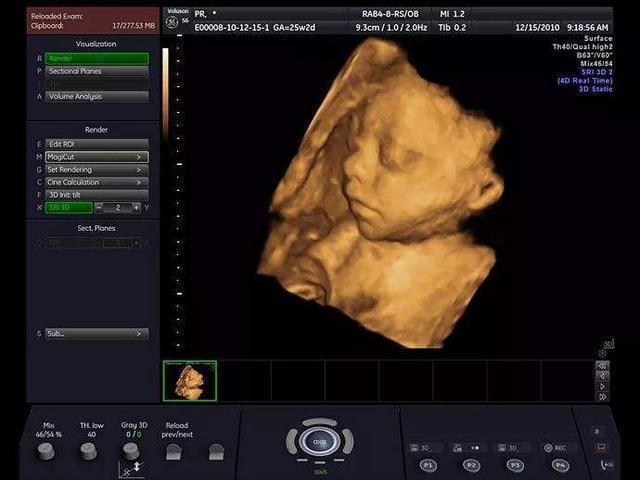Image resolution: width=640 pixels, height=480 pixels.
Task: Click the Mix 46/54 knob
Action: tap(46, 451)
